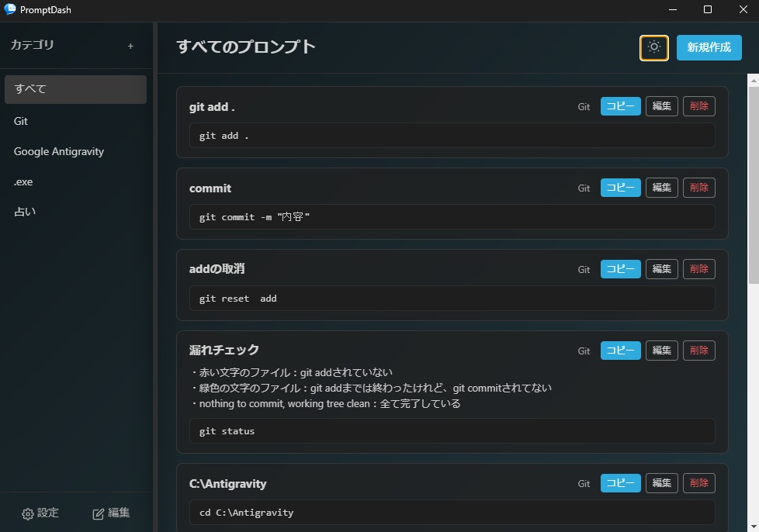Edit the commit prompt

click(662, 188)
